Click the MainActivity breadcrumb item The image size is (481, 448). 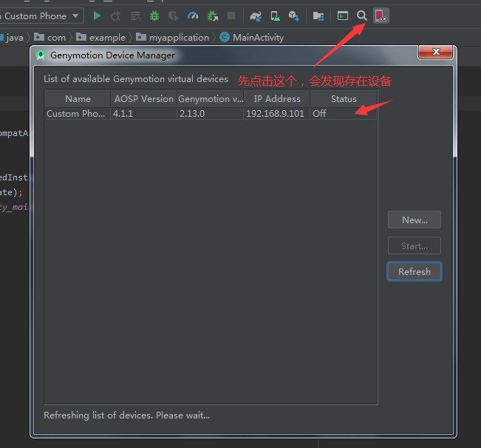tap(252, 38)
